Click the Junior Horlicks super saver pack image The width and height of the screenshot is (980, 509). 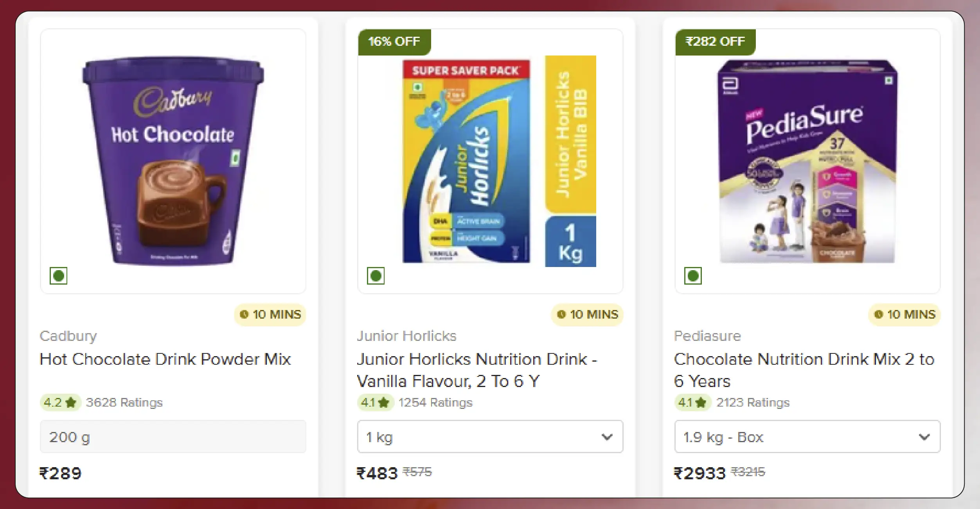coord(499,161)
